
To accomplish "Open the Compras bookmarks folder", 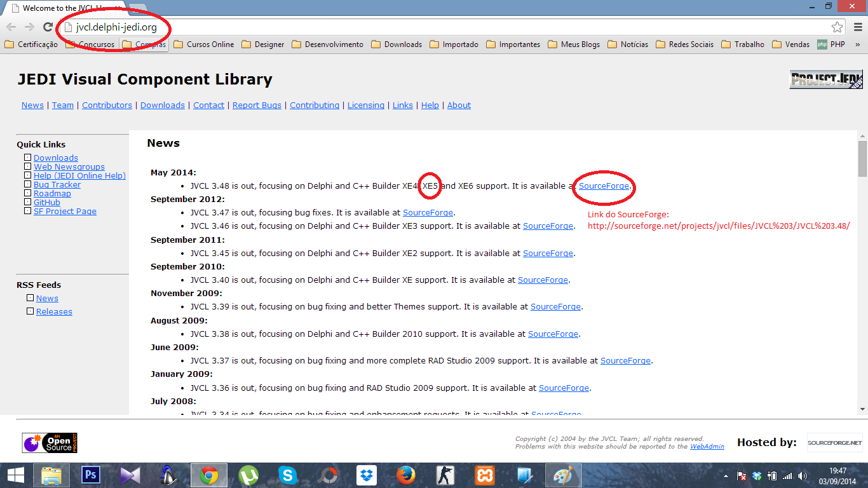I will point(144,44).
